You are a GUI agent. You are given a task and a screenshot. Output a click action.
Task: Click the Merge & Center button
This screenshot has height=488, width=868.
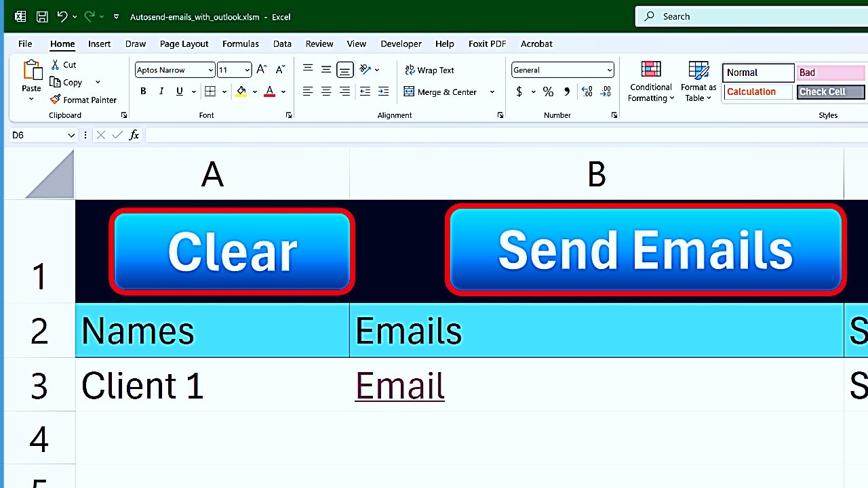click(x=441, y=91)
